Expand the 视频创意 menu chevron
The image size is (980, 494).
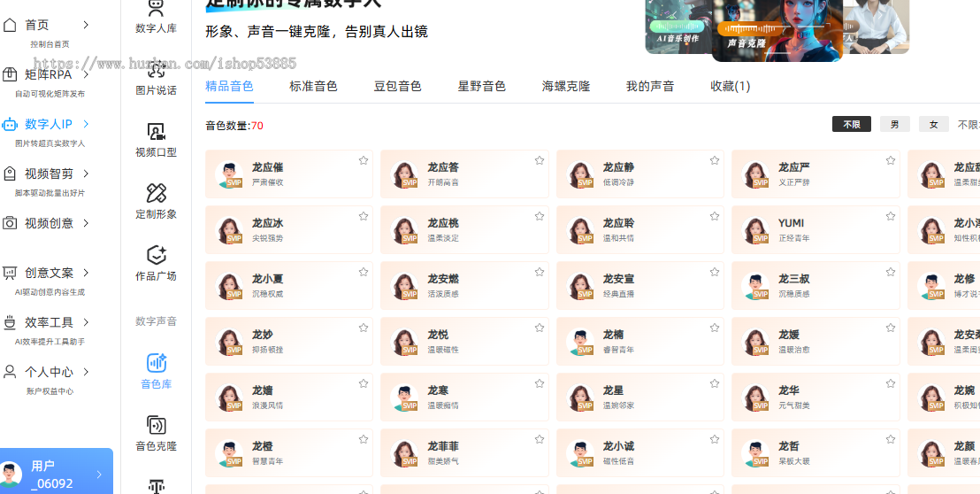pyautogui.click(x=86, y=223)
